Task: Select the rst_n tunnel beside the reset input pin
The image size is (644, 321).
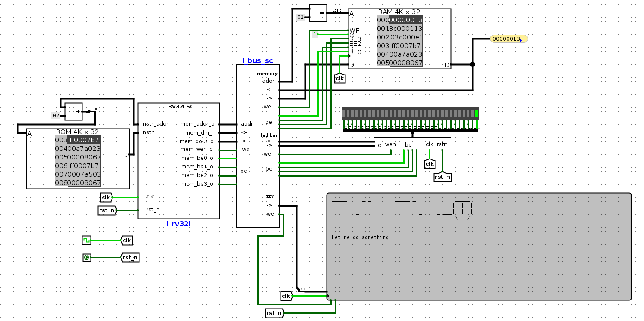Action: [x=130, y=258]
